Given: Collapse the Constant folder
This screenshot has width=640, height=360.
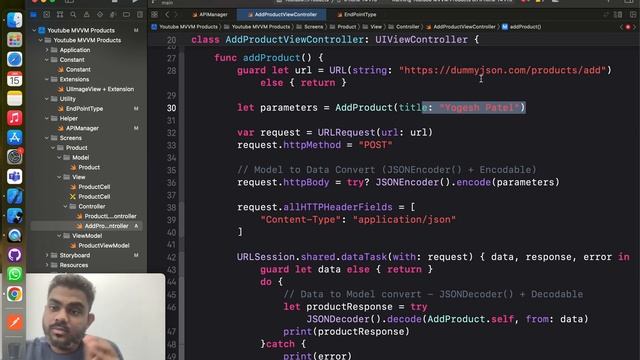Looking at the screenshot, I should 47,60.
